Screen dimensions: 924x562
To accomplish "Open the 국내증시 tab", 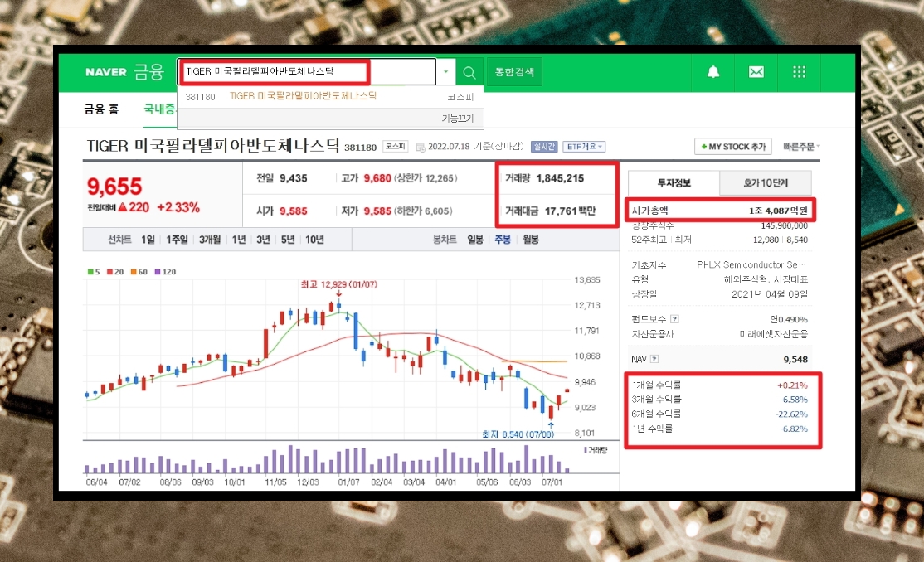I will click(160, 109).
